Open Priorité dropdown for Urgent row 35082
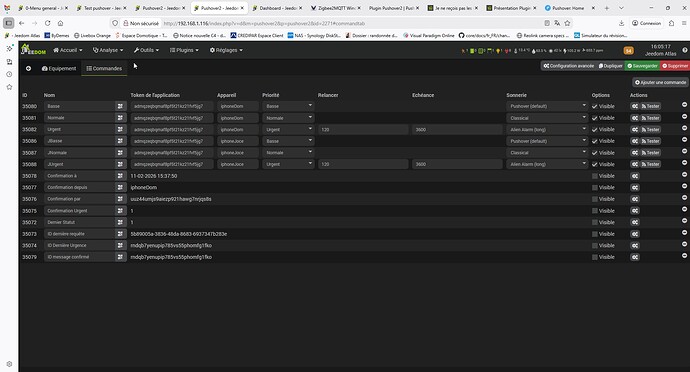This screenshot has width=690, height=372. click(x=288, y=129)
